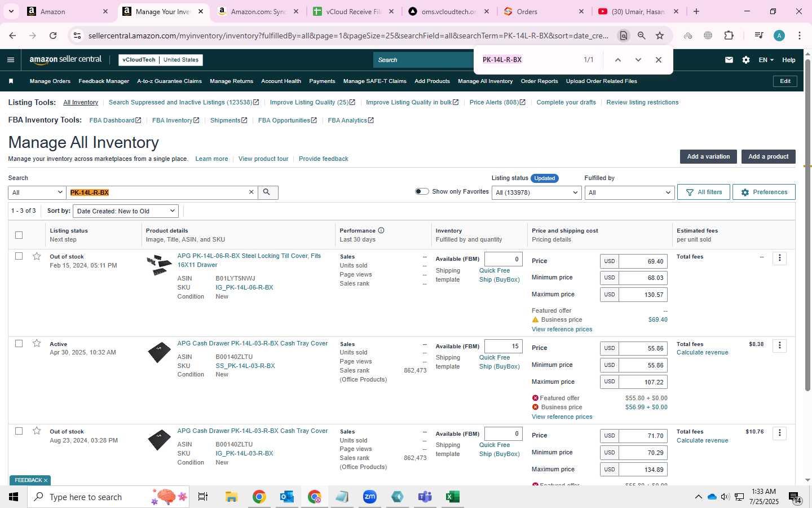Open the Seller Central hamburger menu
812x508 pixels.
click(11, 60)
